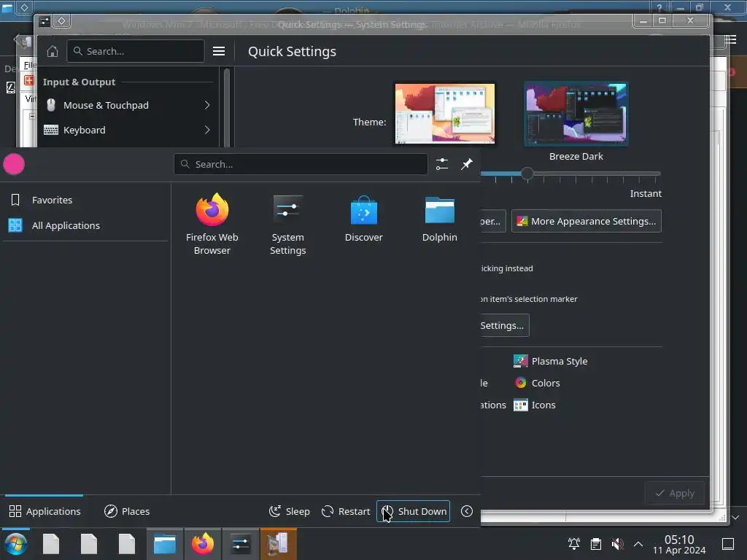This screenshot has width=747, height=560.
Task: Open Plasma Style settings
Action: pyautogui.click(x=551, y=361)
